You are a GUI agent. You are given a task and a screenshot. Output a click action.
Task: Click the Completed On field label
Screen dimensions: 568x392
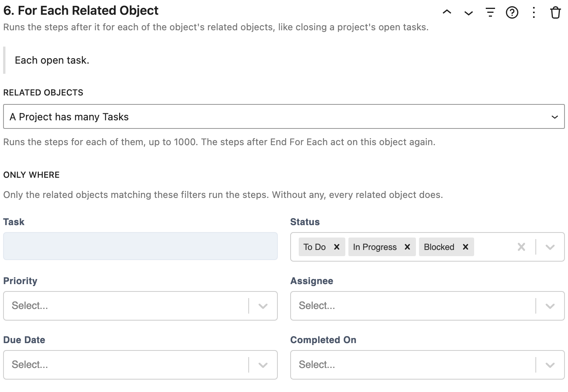coord(323,340)
